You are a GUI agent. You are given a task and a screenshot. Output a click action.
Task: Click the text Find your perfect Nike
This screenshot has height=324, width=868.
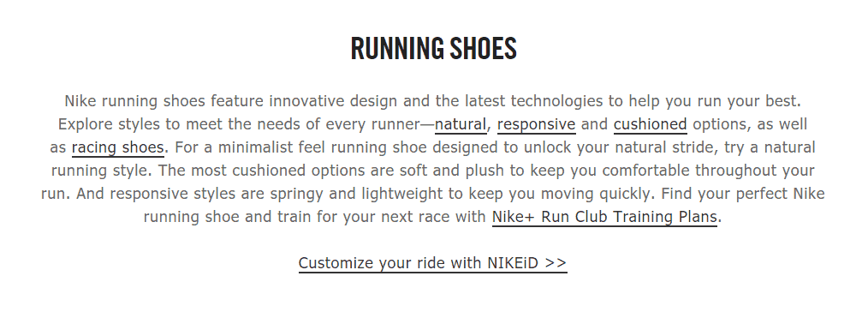(x=742, y=194)
